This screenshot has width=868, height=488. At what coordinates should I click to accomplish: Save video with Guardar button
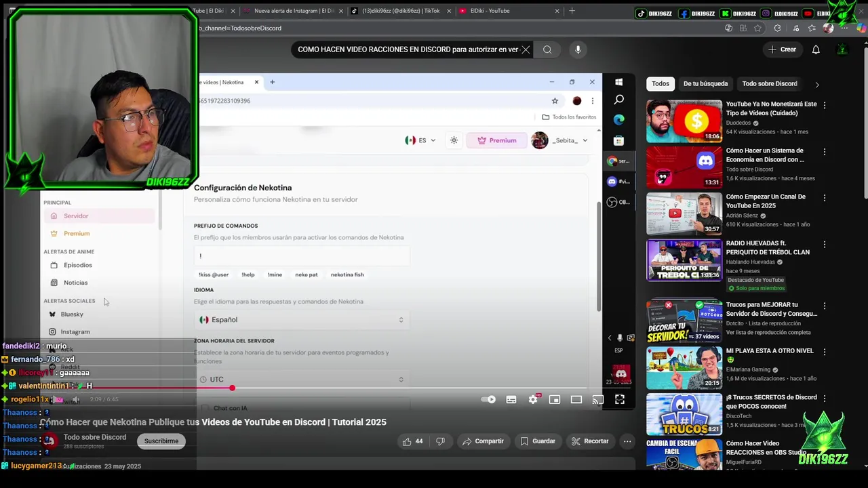[538, 441]
